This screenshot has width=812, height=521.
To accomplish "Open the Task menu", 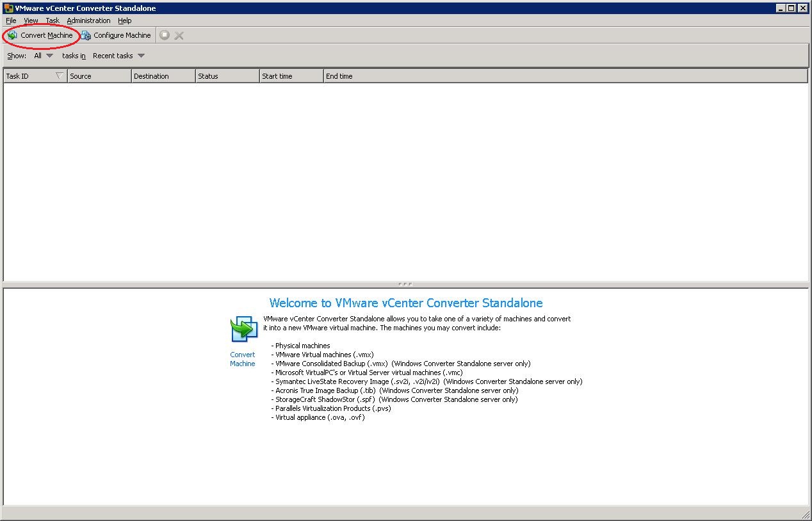I will (53, 20).
